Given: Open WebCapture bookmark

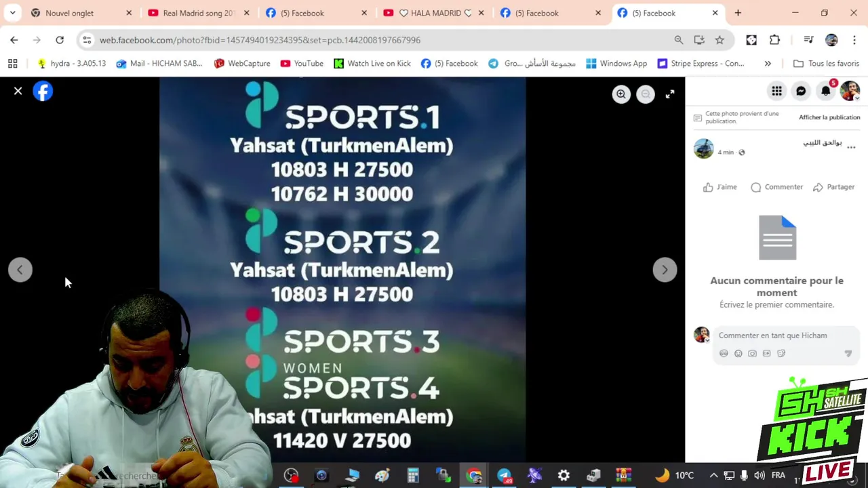Looking at the screenshot, I should point(242,64).
